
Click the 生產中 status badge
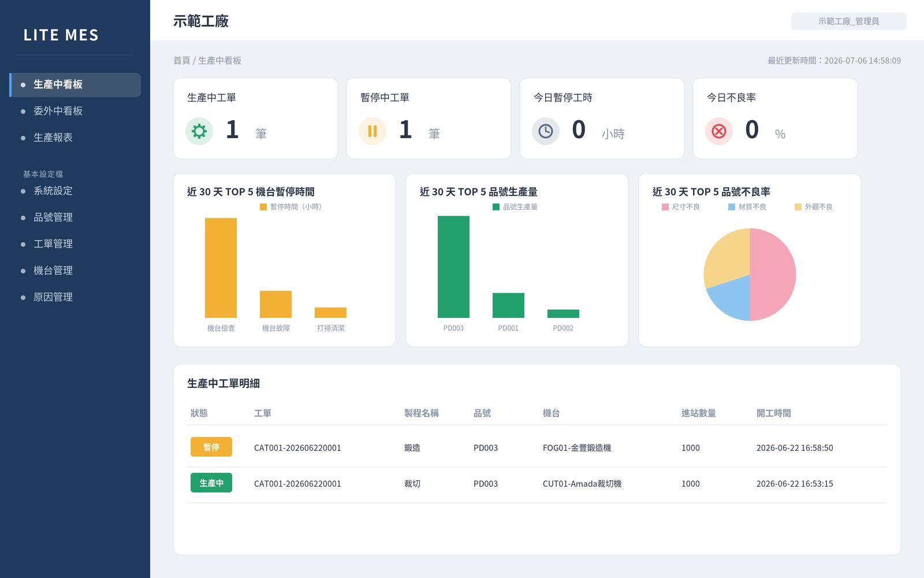pos(211,483)
